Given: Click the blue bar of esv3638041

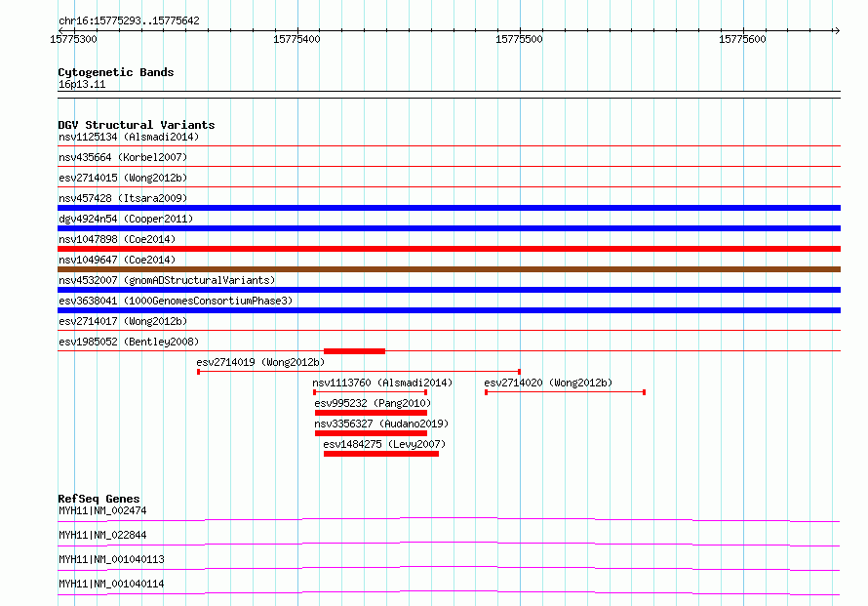Looking at the screenshot, I should pyautogui.click(x=449, y=310).
